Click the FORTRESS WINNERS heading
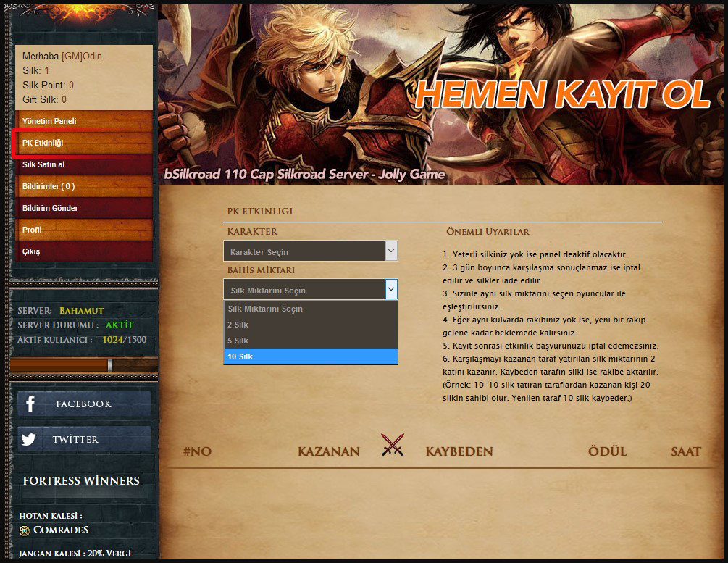The height and width of the screenshot is (563, 728). (81, 481)
